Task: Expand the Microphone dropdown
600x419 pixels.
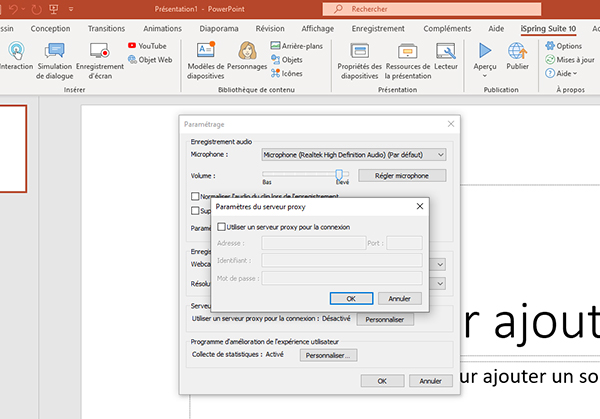Action: [x=441, y=155]
